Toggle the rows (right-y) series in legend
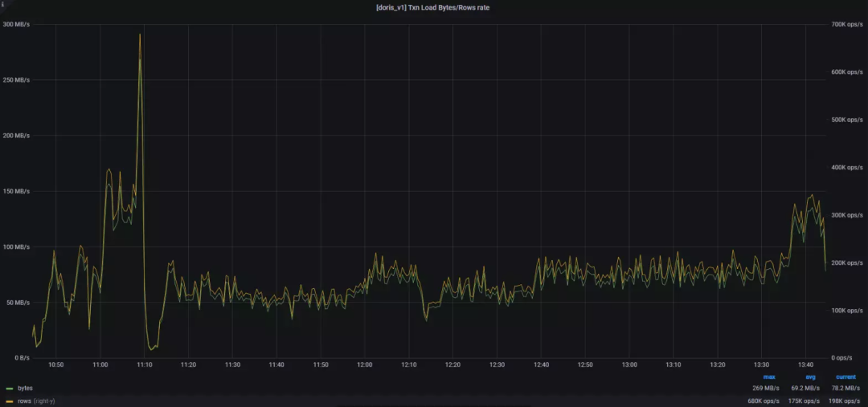The image size is (868, 407). coord(36,401)
